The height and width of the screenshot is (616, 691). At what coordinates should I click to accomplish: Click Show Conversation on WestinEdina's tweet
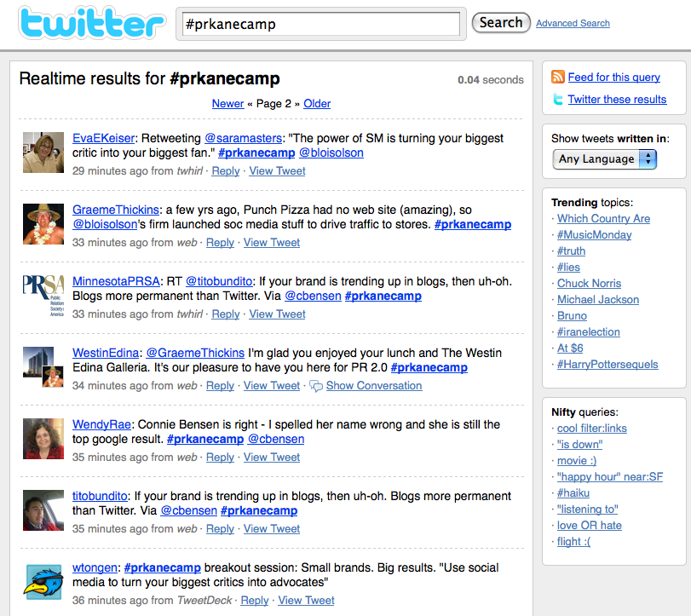[x=374, y=386]
